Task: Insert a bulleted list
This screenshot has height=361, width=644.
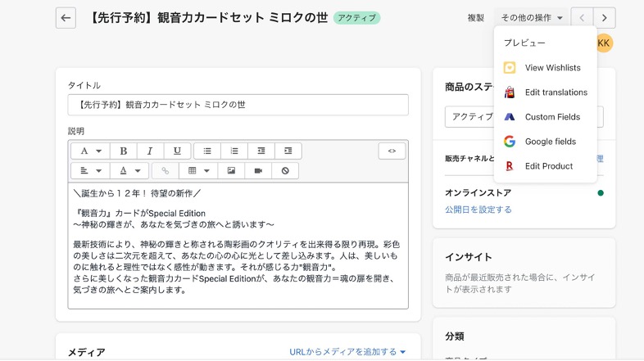Action: tap(207, 151)
